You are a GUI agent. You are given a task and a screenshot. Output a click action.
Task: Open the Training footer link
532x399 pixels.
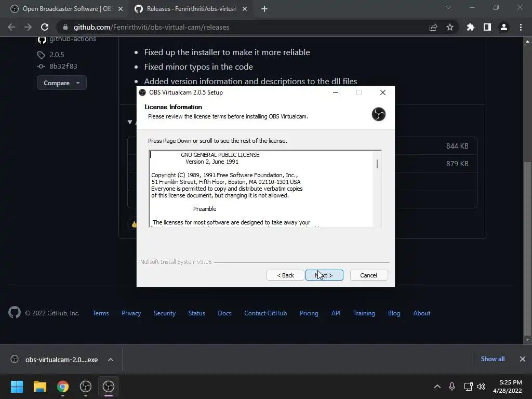pyautogui.click(x=364, y=313)
